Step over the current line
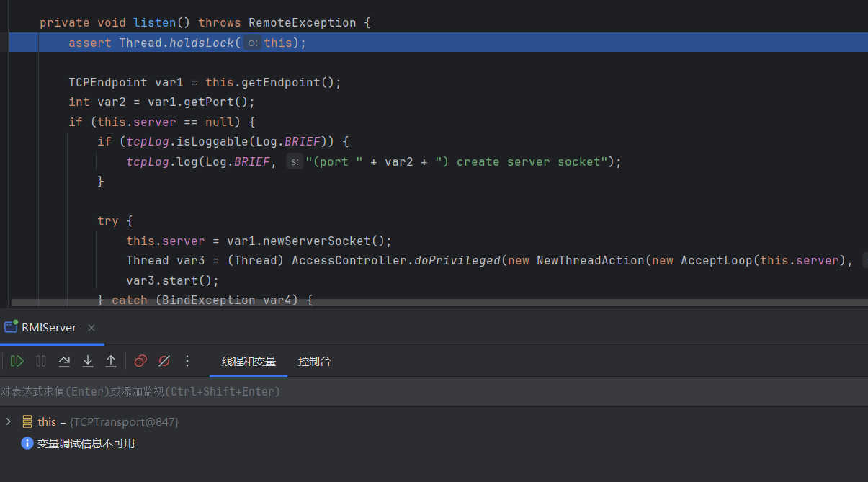868x482 pixels. coord(64,361)
